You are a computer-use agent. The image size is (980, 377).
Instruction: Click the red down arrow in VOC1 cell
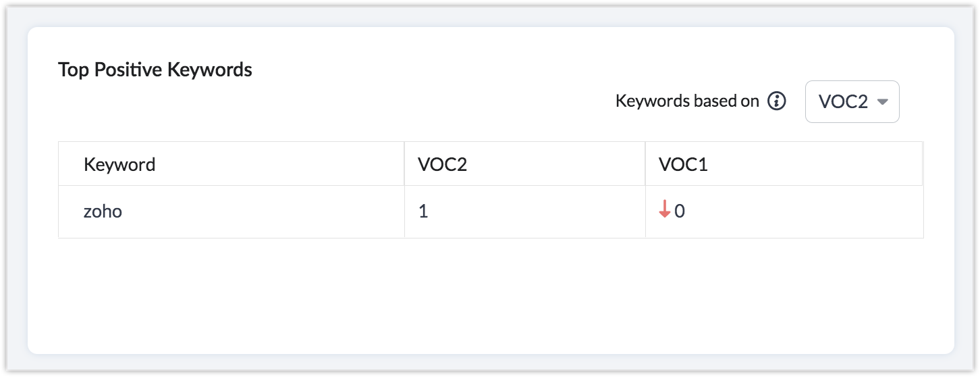click(665, 211)
